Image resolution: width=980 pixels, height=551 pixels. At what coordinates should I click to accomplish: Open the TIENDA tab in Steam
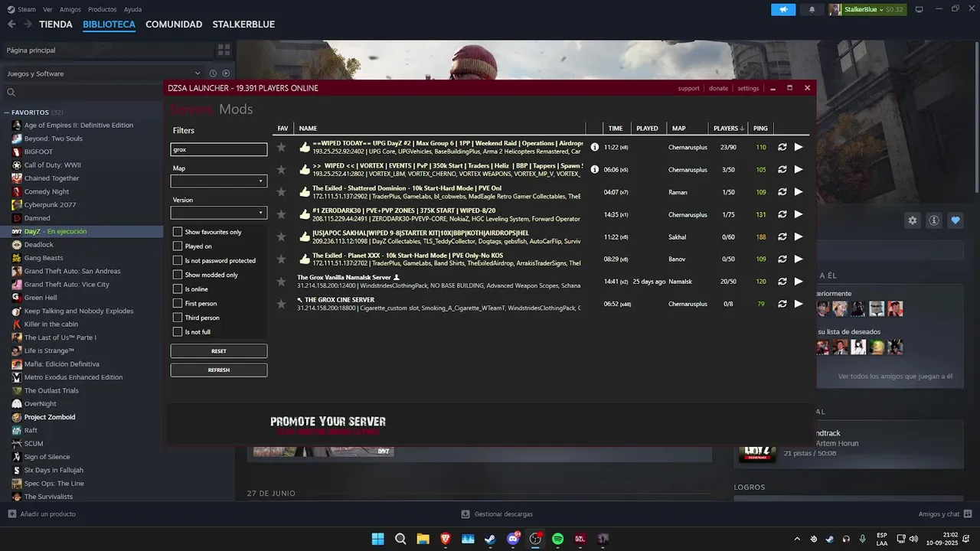tap(56, 24)
